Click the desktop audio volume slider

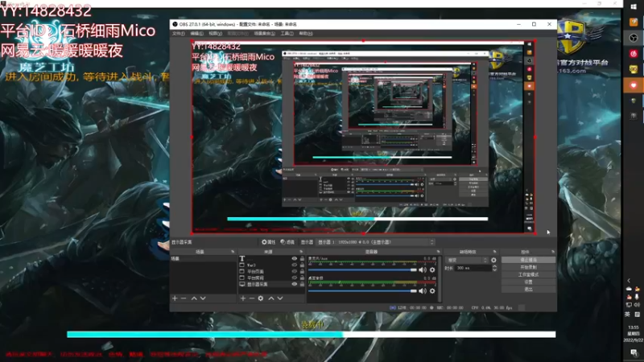click(362, 291)
